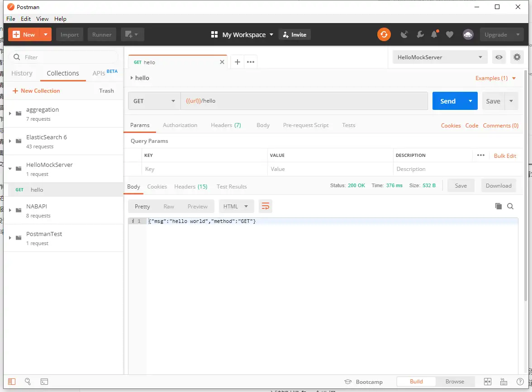Image resolution: width=532 pixels, height=392 pixels.
Task: Open the GET method dropdown
Action: [x=154, y=101]
